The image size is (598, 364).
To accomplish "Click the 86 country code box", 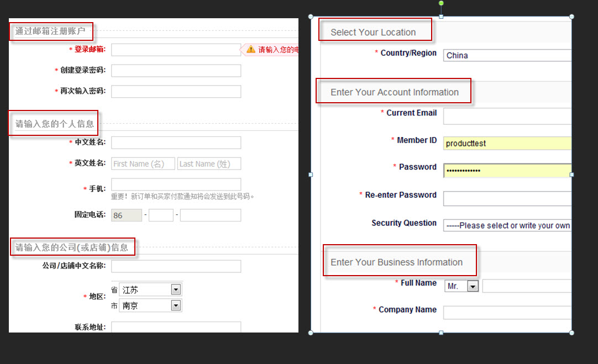I will pyautogui.click(x=127, y=215).
